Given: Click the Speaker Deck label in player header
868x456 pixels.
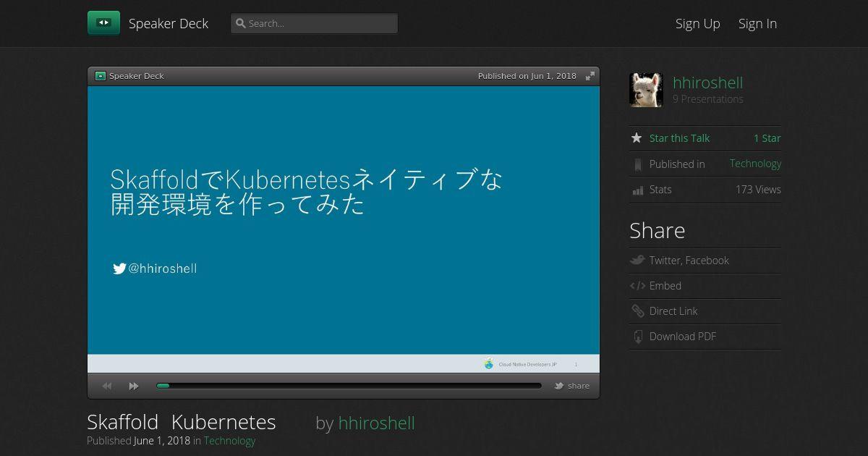Looking at the screenshot, I should (x=137, y=76).
